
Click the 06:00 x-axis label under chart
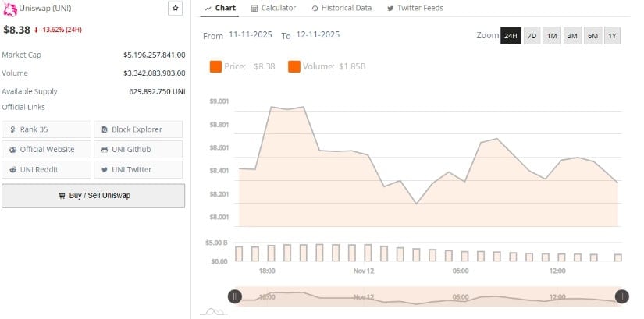pyautogui.click(x=461, y=271)
